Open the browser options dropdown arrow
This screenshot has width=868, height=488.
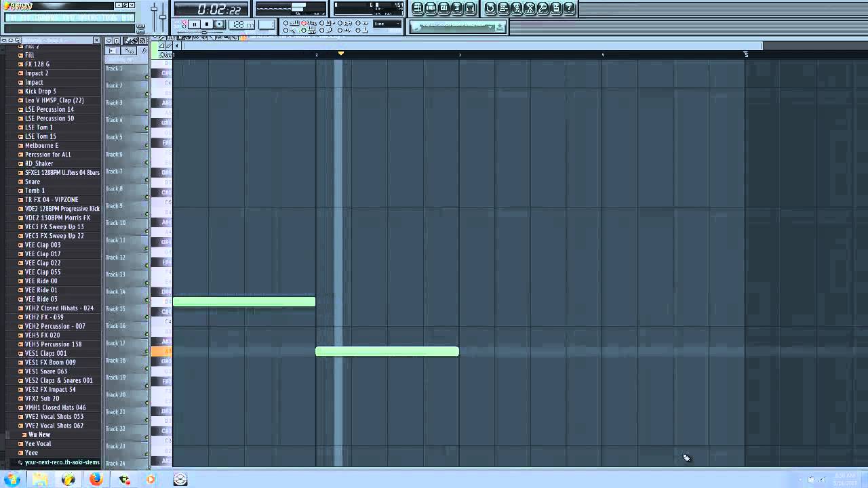click(3, 41)
